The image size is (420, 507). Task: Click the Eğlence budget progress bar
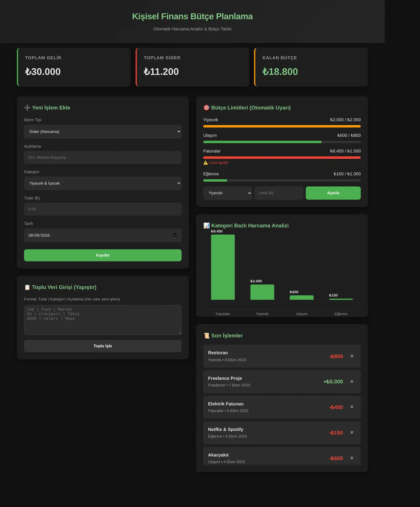282,180
